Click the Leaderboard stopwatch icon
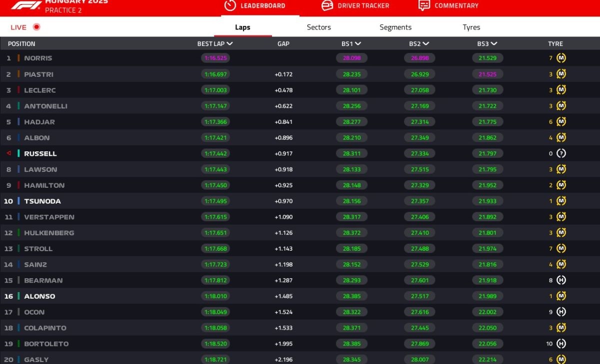 tap(230, 5)
